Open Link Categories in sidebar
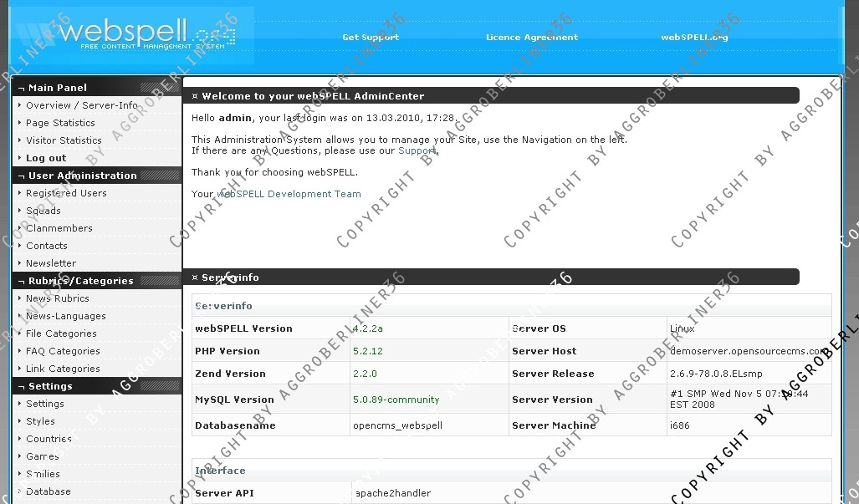The height and width of the screenshot is (504, 859). click(x=63, y=369)
